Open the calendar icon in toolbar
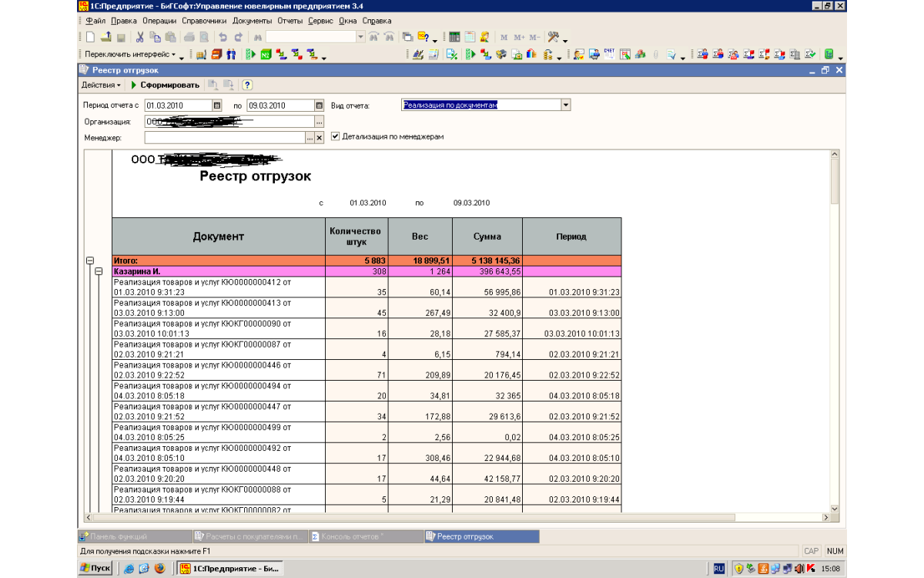Image resolution: width=924 pixels, height=578 pixels. pyautogui.click(x=470, y=37)
